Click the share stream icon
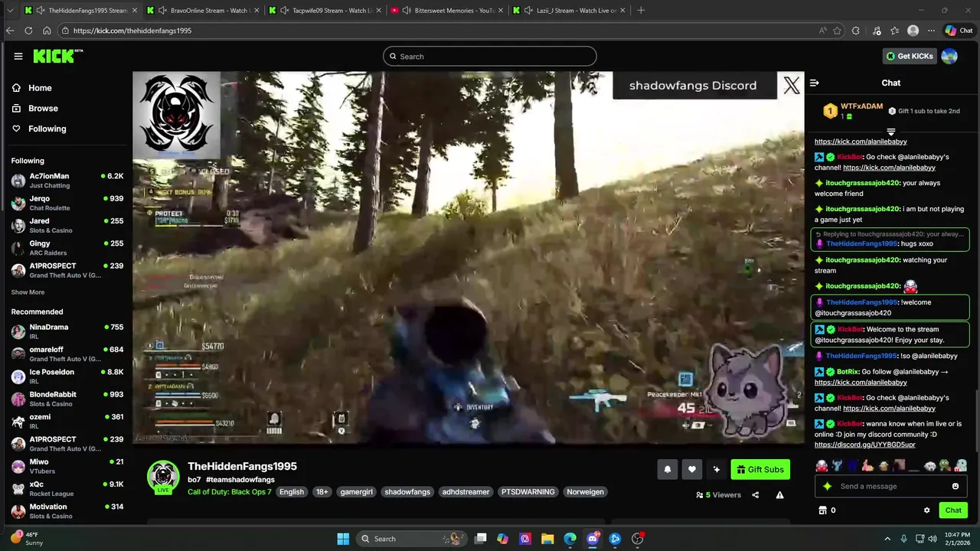980x551 pixels. [x=755, y=495]
